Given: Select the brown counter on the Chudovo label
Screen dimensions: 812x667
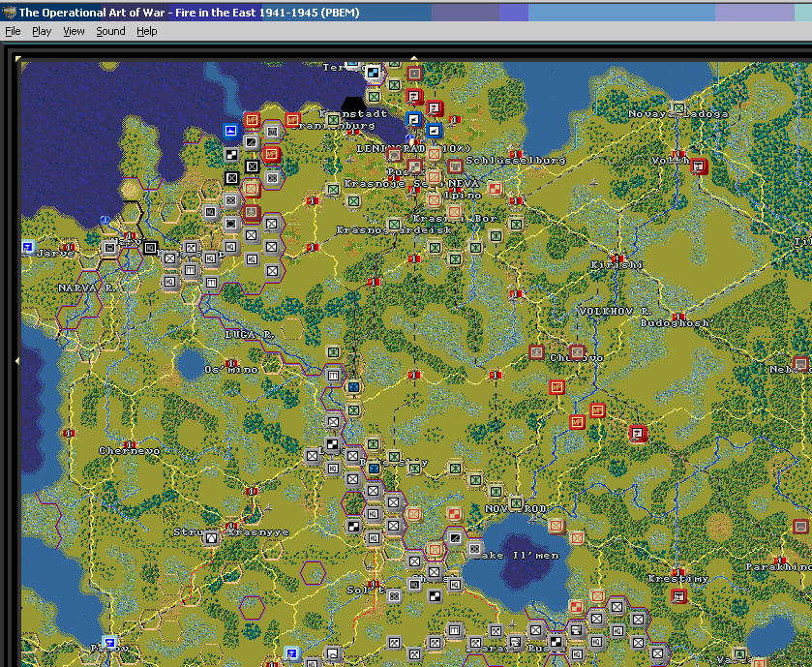Looking at the screenshot, I should [577, 352].
